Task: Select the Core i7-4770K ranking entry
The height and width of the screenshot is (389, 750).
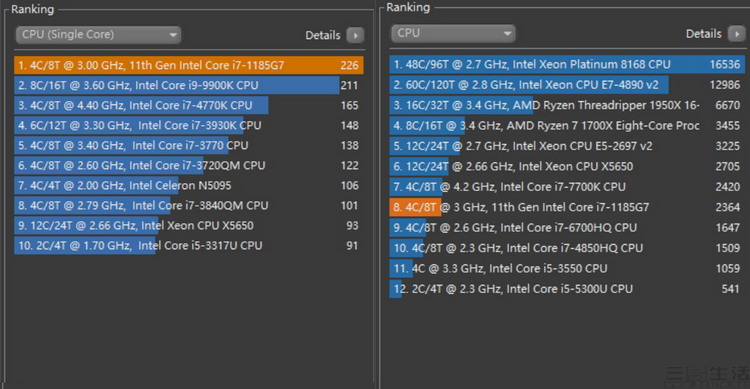Action: pos(189,105)
